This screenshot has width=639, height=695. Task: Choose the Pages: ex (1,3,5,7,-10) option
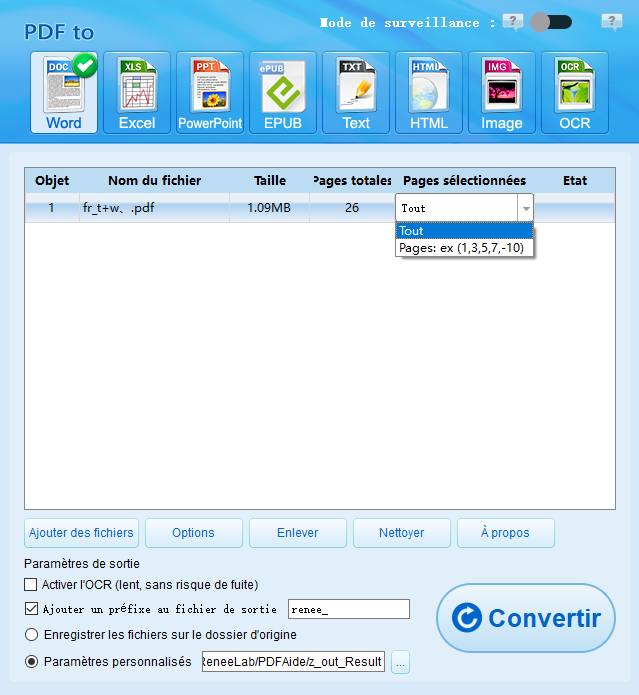point(464,248)
